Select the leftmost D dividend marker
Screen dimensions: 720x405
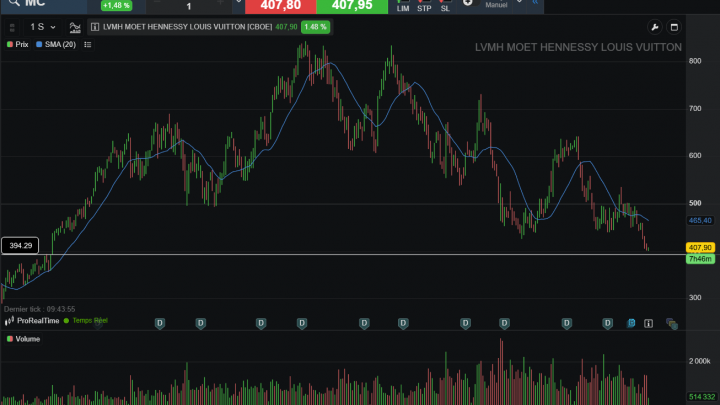click(x=160, y=324)
